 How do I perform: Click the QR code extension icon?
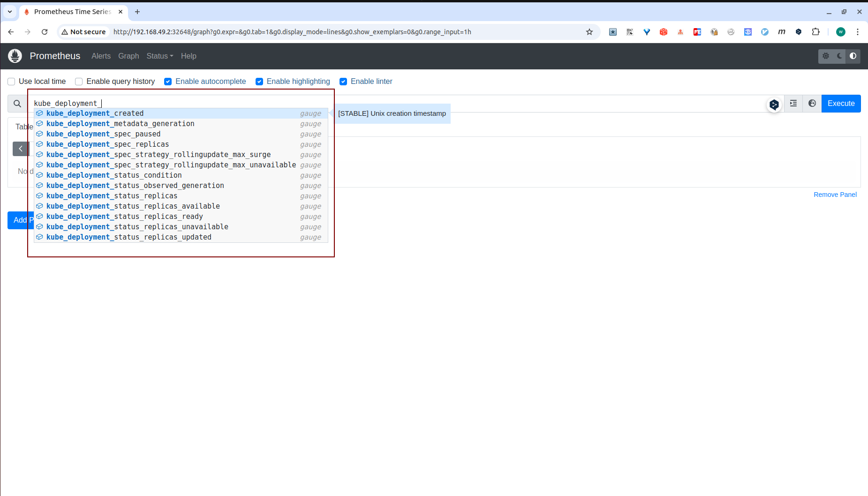coord(630,32)
